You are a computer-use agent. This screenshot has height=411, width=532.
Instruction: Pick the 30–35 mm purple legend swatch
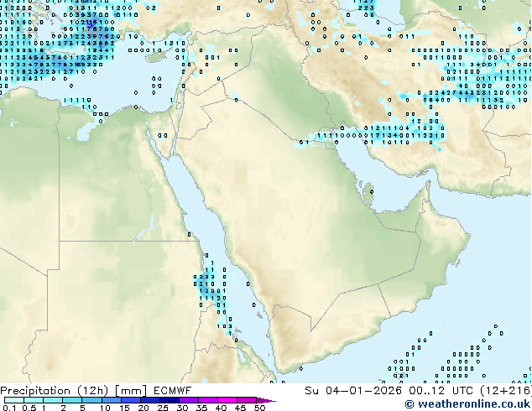pos(189,400)
